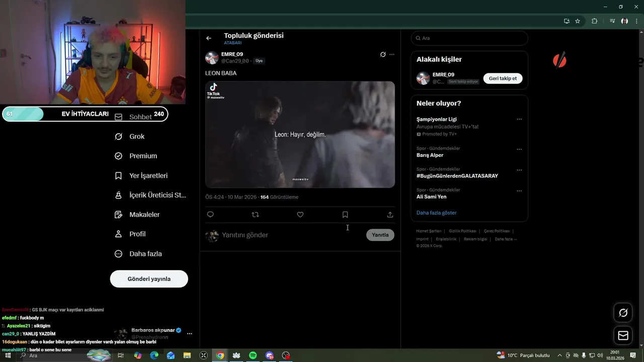Open Premium in the left sidebar

coord(136,156)
